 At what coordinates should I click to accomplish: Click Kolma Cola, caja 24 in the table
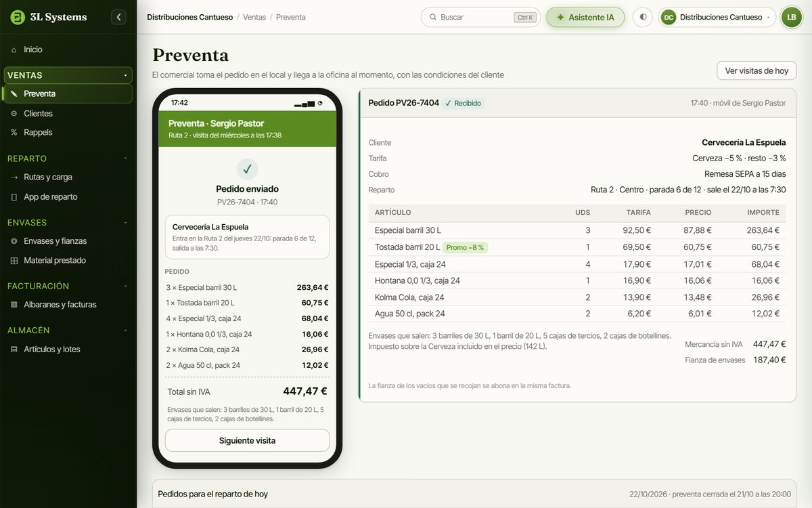point(409,297)
